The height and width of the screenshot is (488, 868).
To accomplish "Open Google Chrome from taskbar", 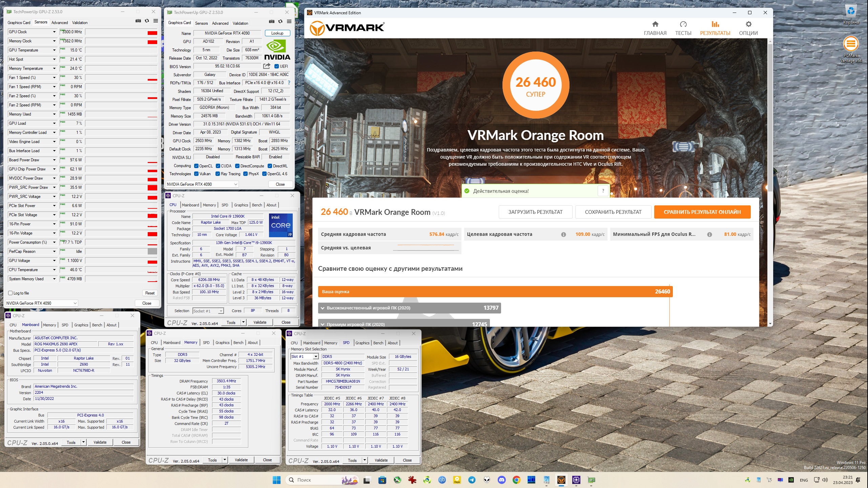I will (x=517, y=480).
